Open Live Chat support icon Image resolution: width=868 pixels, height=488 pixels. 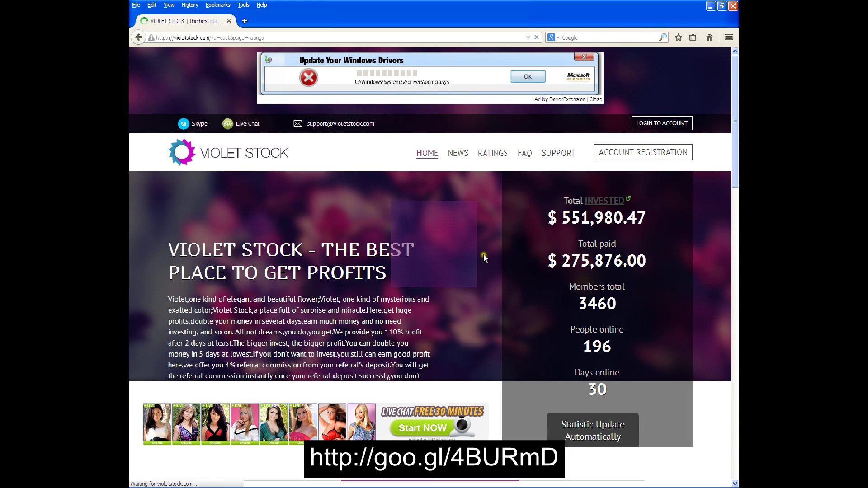pyautogui.click(x=227, y=124)
